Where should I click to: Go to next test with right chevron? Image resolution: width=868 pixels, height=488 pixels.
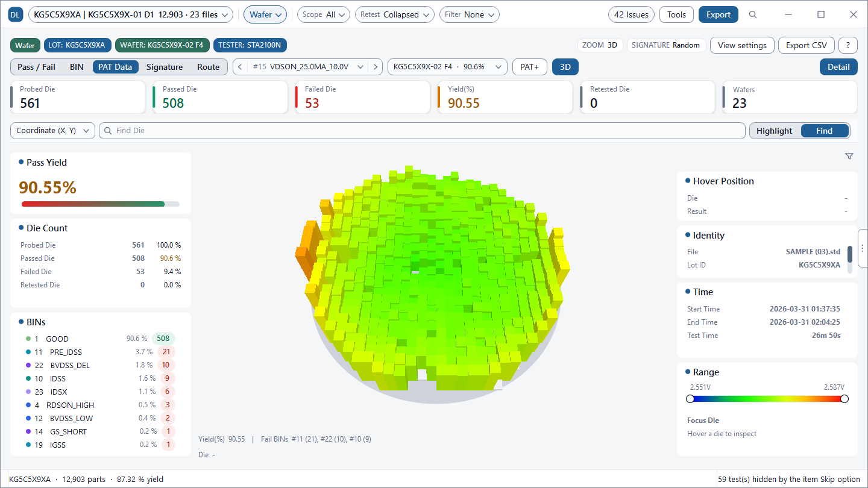376,67
